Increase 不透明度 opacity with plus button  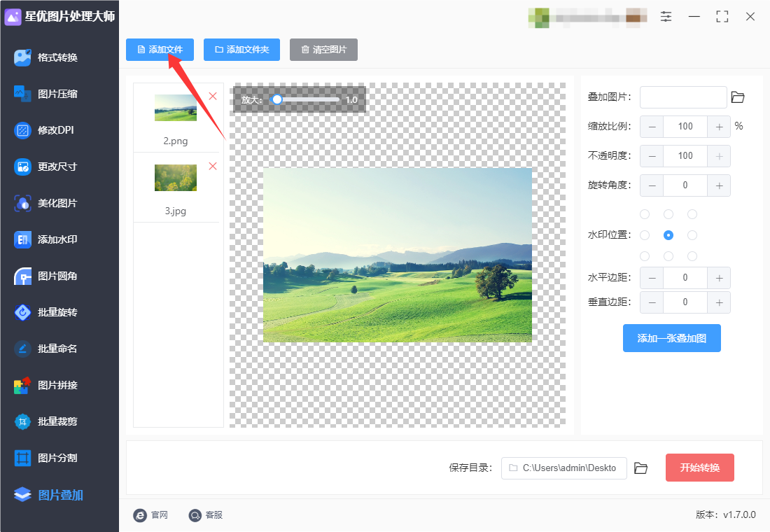(x=719, y=156)
